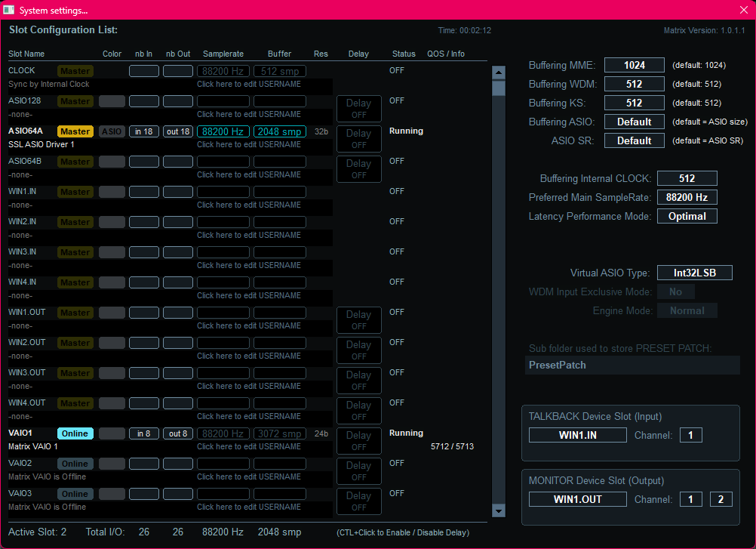
Task: Toggle Online status for VAIO3
Action: [74, 493]
